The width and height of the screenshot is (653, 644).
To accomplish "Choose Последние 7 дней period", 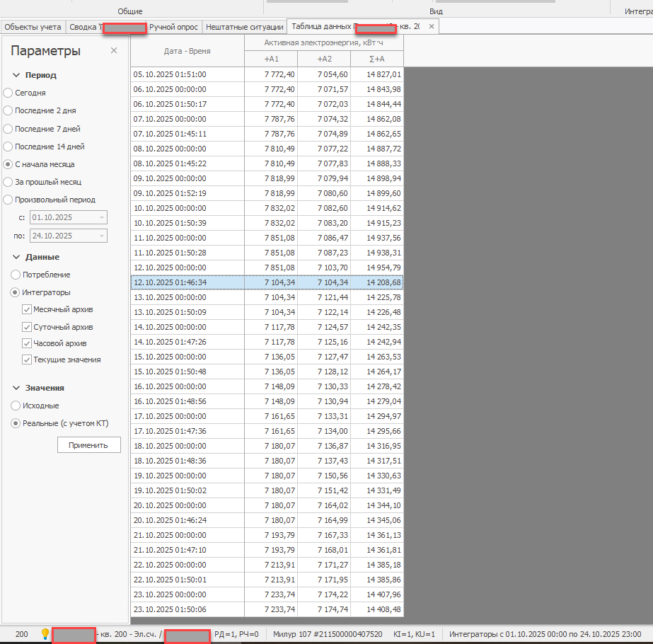I will (x=8, y=129).
